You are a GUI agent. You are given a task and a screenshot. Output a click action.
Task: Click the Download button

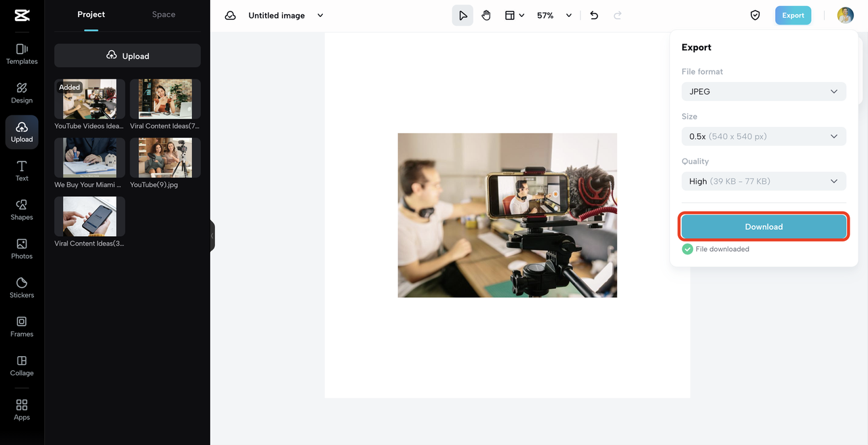pos(764,227)
